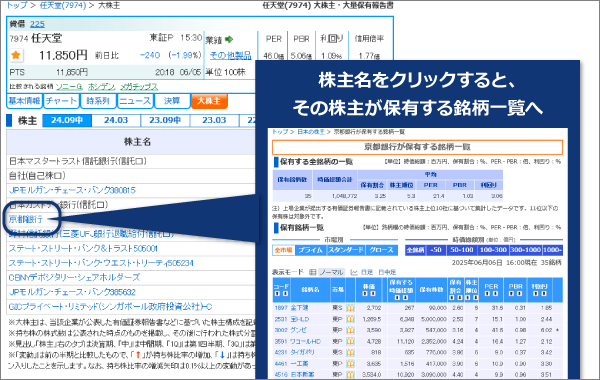Click first sort arrow under PER header
The width and height of the screenshot is (600, 380).
pos(488,294)
